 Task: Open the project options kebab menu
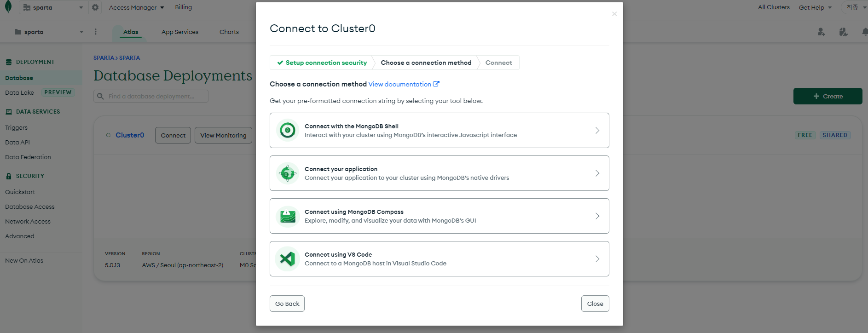click(x=96, y=32)
